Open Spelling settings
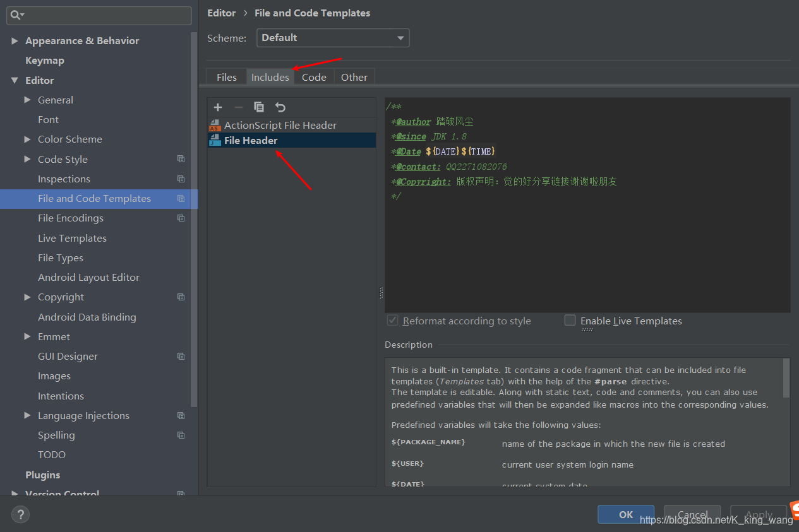Screen dimensions: 799x532 point(56,435)
